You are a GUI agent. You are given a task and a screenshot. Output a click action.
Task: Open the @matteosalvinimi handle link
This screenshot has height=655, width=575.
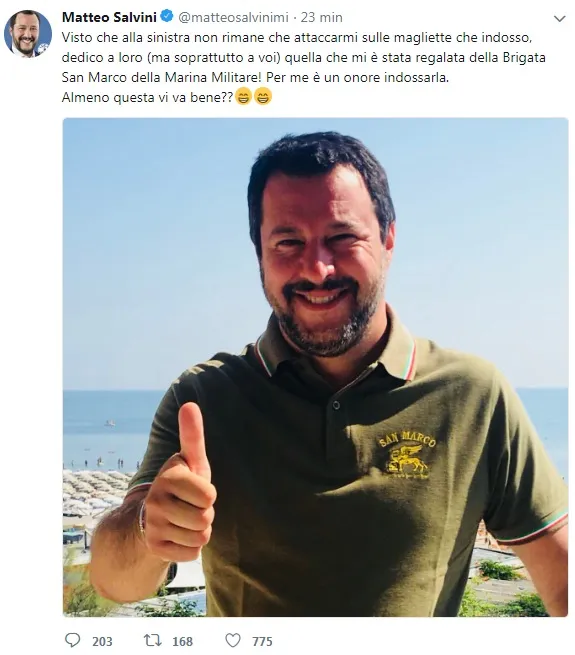[x=234, y=17]
